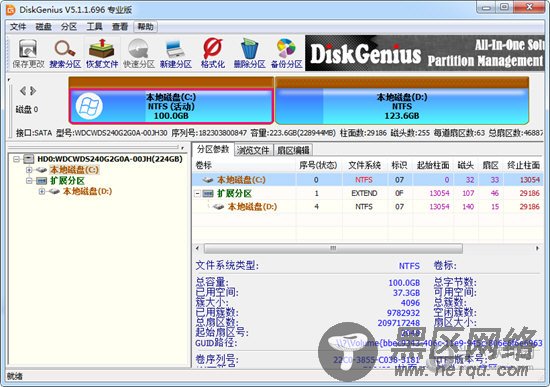Click the 就绪 status bar text
The height and width of the screenshot is (387, 550).
tap(15, 376)
